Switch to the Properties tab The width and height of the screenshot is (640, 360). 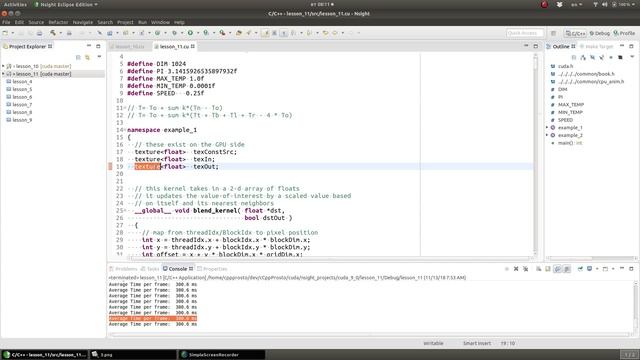coord(212,269)
